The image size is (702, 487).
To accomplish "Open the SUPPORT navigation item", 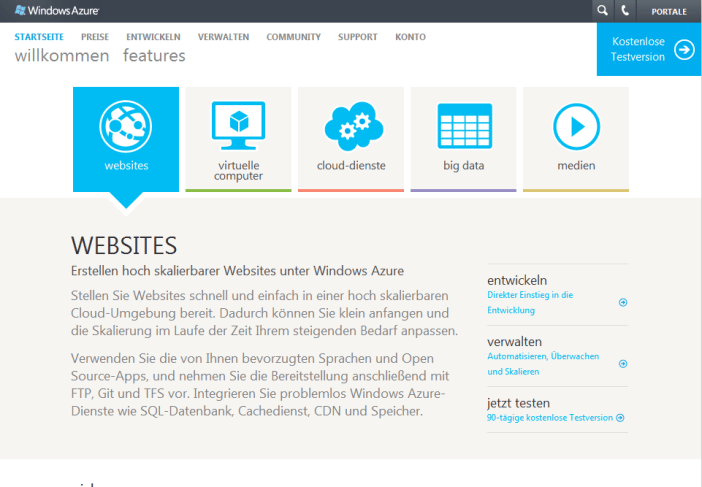I will click(x=358, y=37).
